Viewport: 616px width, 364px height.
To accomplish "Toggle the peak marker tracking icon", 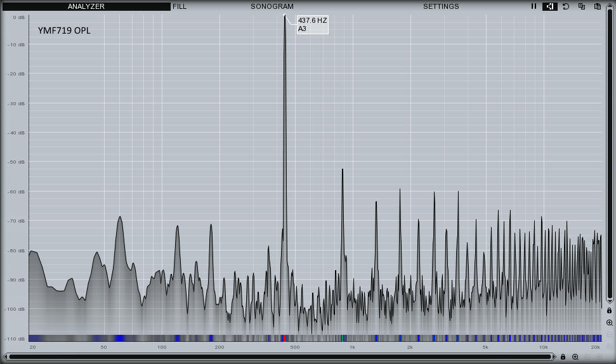I will (550, 6).
